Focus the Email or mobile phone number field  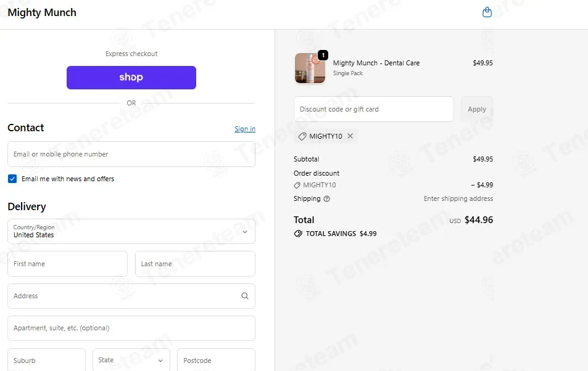[x=131, y=154]
